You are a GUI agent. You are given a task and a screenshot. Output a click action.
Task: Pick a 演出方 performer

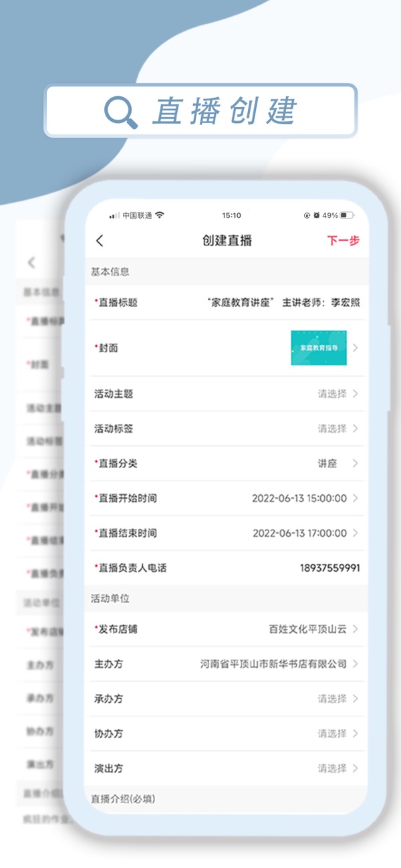pyautogui.click(x=332, y=768)
